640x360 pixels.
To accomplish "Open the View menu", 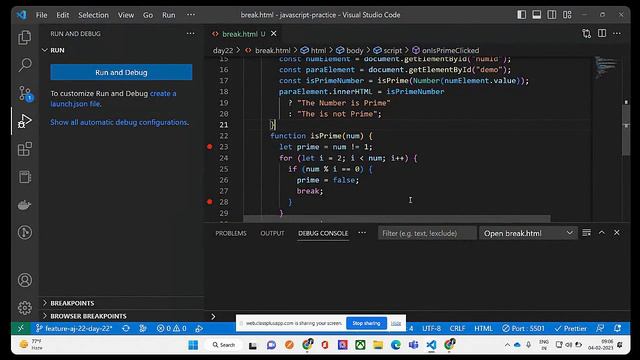I will click(x=126, y=15).
